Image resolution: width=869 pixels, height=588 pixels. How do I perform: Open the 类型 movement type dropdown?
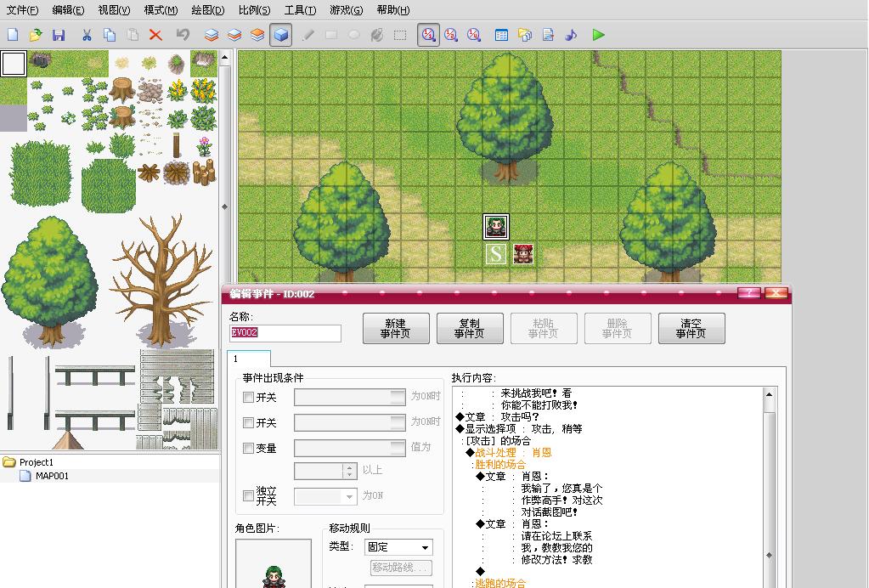pos(398,547)
